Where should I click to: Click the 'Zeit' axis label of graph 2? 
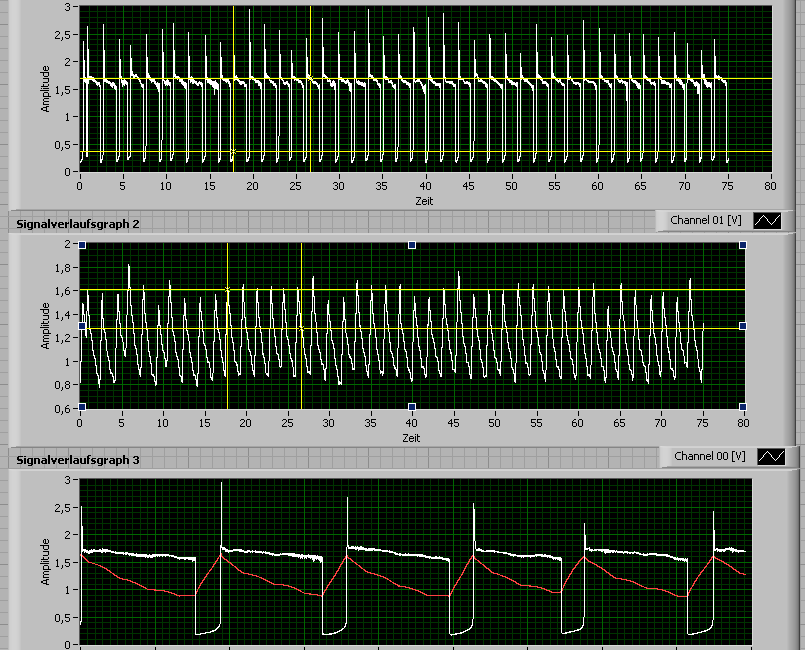411,438
